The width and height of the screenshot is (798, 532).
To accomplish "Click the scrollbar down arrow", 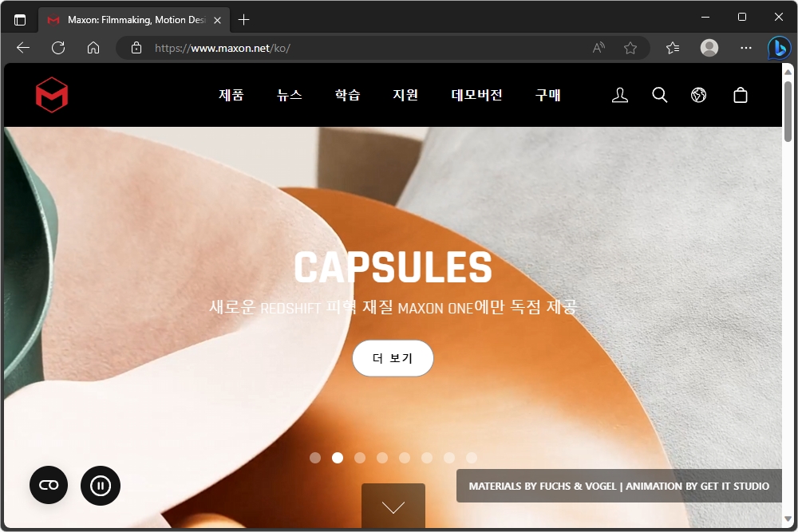I will [x=788, y=519].
